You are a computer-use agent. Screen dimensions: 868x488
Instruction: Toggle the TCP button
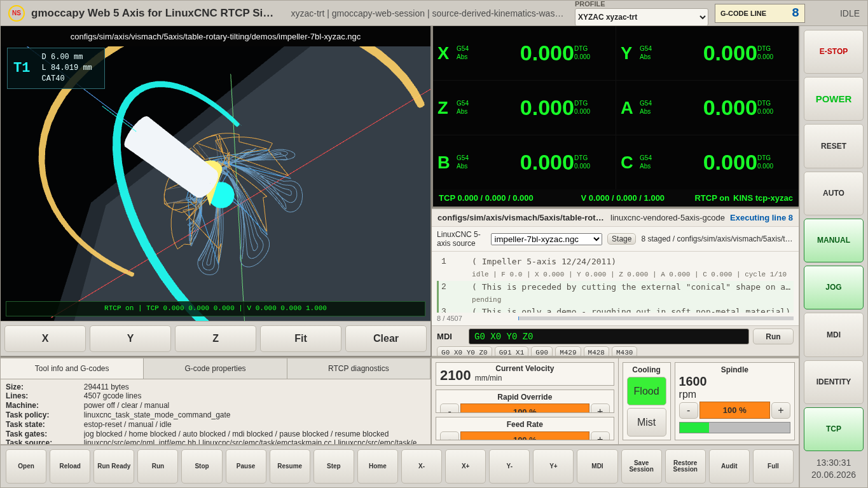click(833, 429)
